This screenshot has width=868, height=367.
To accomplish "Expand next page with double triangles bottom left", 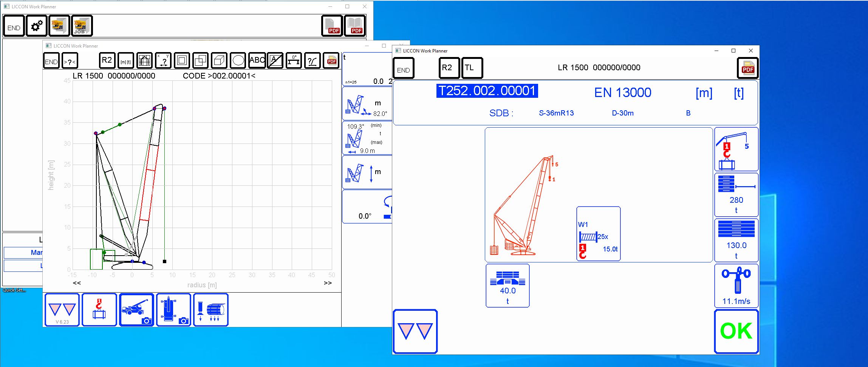I will [x=415, y=331].
